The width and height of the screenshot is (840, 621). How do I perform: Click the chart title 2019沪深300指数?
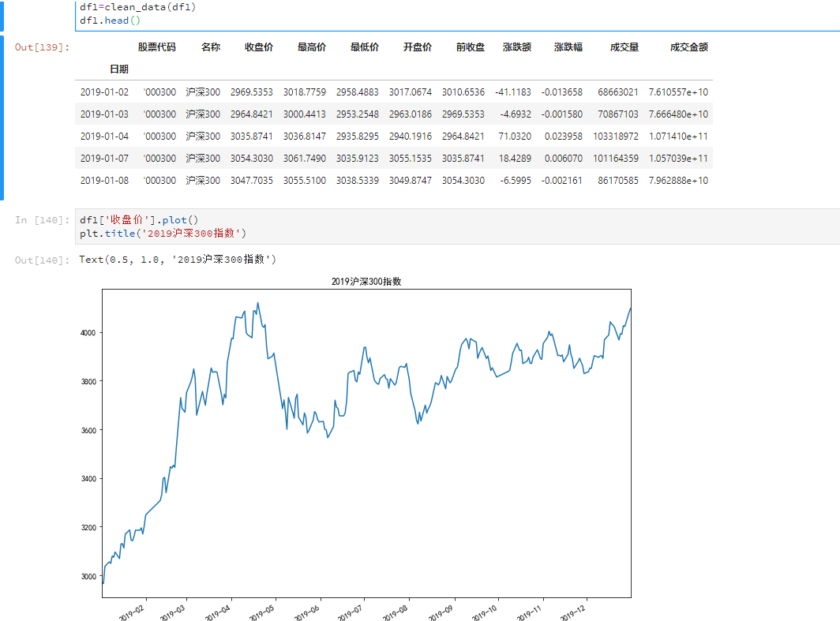point(366,282)
